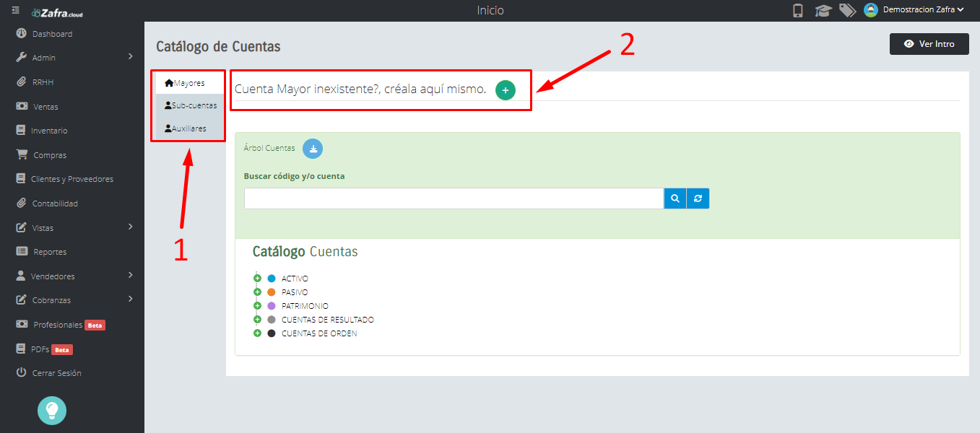Expand the CUENTAS DE RESULTADO node

coord(257,320)
